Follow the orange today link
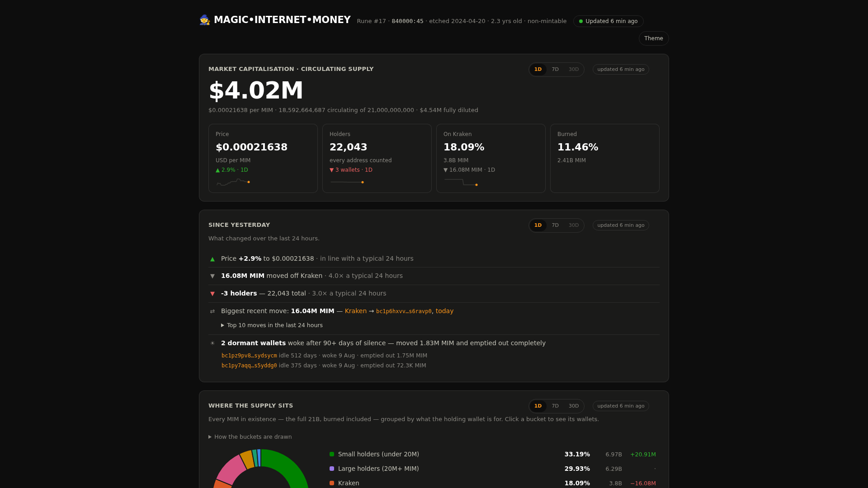 coord(444,311)
